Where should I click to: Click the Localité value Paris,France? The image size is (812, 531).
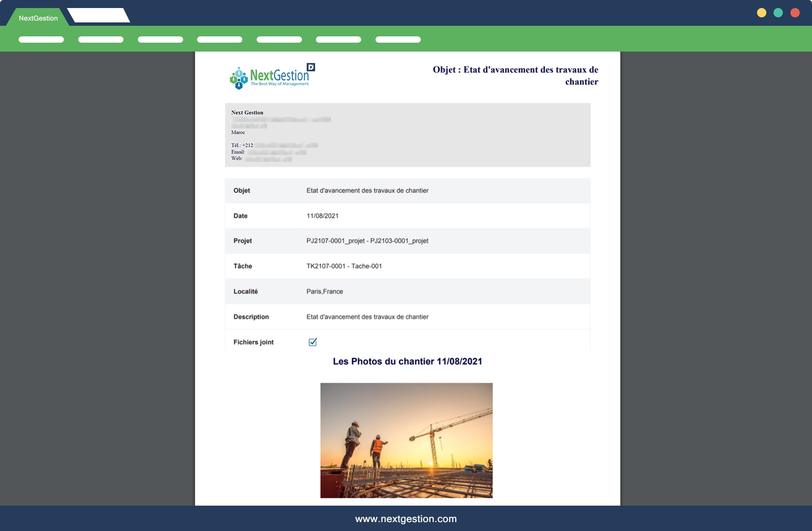[324, 291]
